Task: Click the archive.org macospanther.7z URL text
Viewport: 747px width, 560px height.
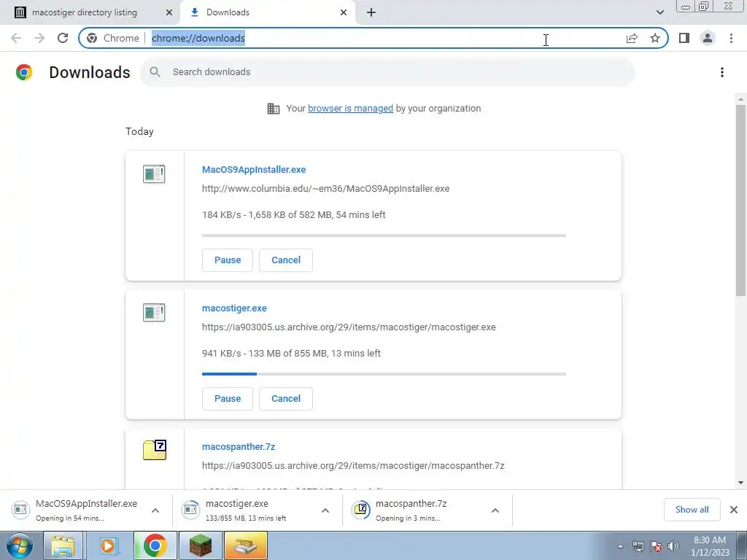Action: click(353, 466)
